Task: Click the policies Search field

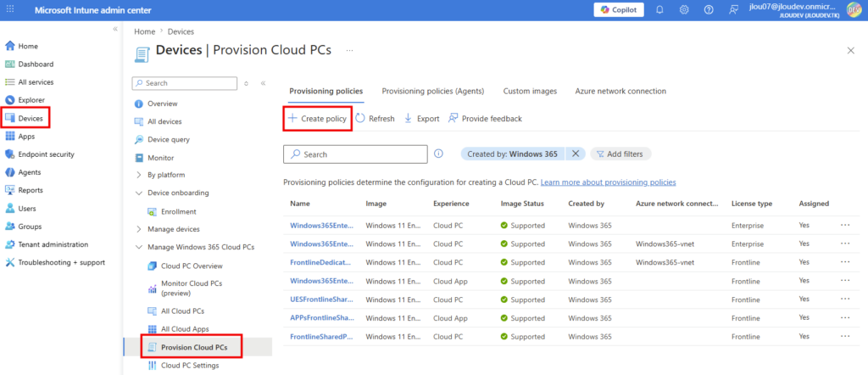Action: (x=355, y=154)
